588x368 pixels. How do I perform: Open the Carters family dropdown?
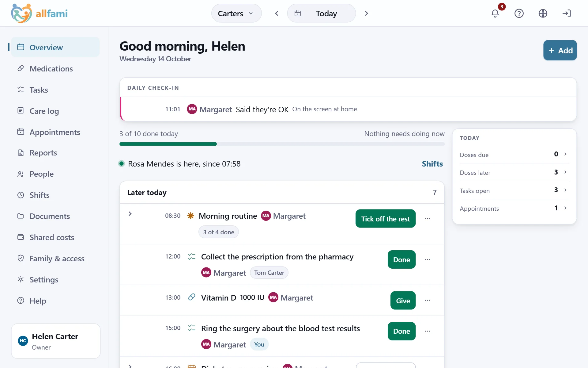point(236,13)
